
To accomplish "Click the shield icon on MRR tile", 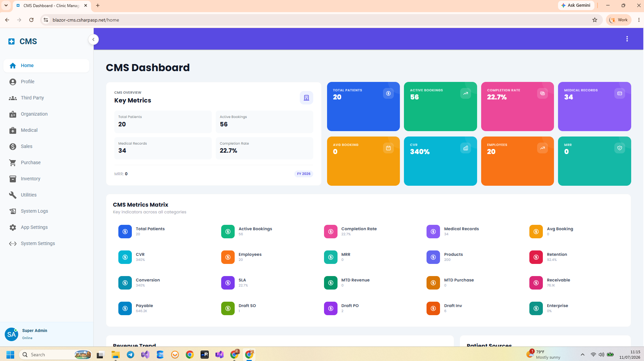I will [619, 148].
